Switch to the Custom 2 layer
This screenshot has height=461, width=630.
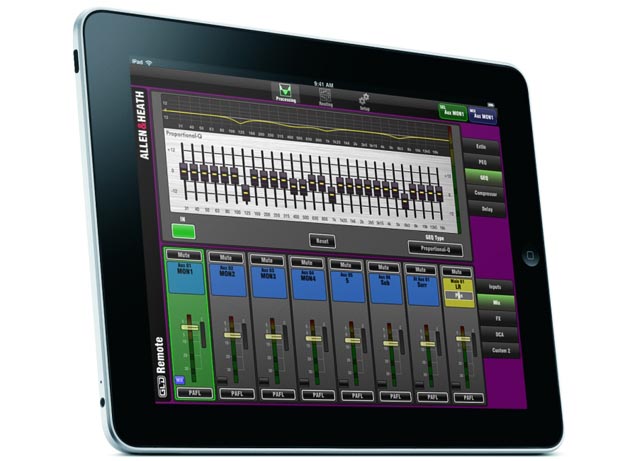[501, 350]
